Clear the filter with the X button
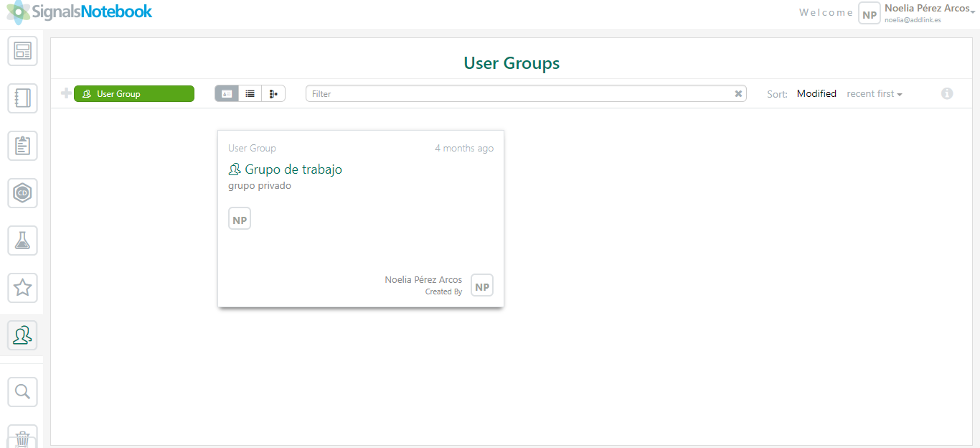Viewport: 980px width, 448px height. tap(738, 93)
